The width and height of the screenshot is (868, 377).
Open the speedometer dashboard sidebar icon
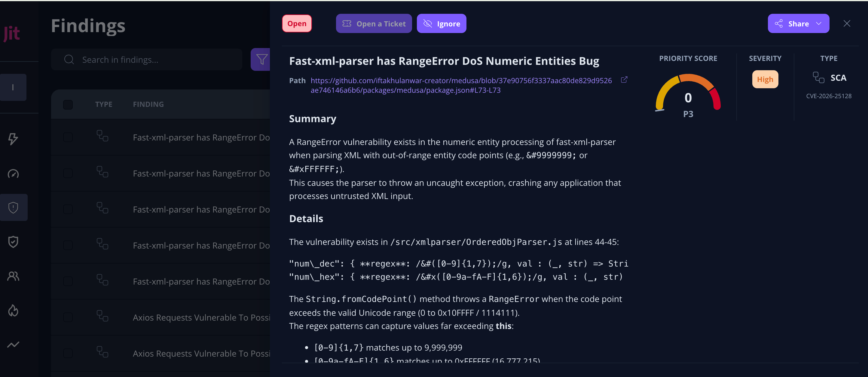13,174
